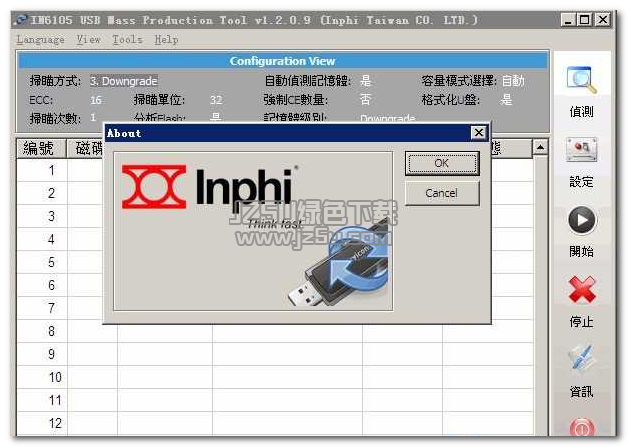Image resolution: width=628 pixels, height=447 pixels.
Task: Maximize the main window
Action: [585, 20]
